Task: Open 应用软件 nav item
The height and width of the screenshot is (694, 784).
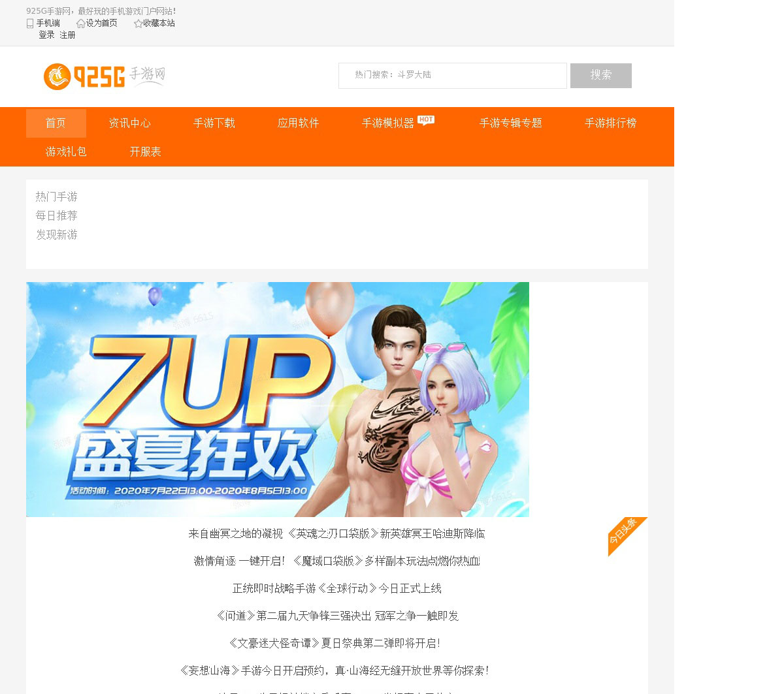Action: (298, 123)
